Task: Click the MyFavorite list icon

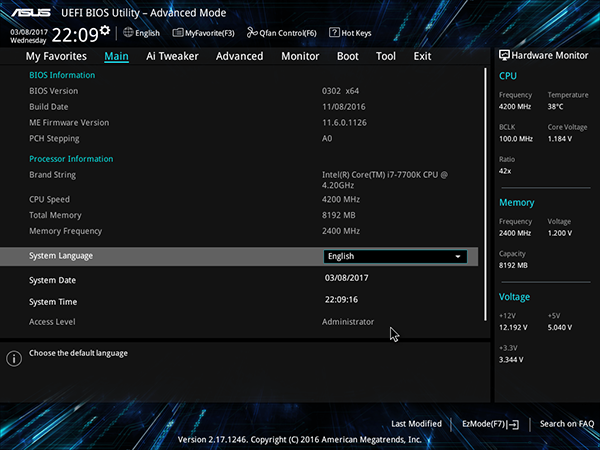Action: 178,33
